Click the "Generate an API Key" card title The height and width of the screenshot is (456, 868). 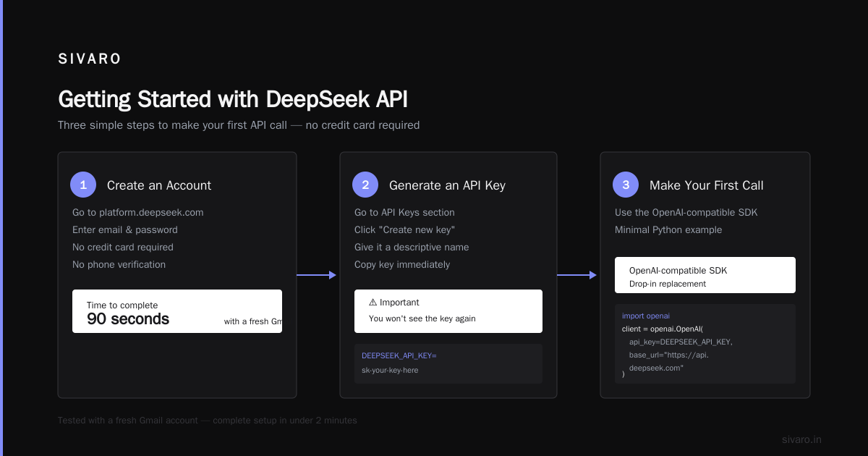tap(447, 185)
